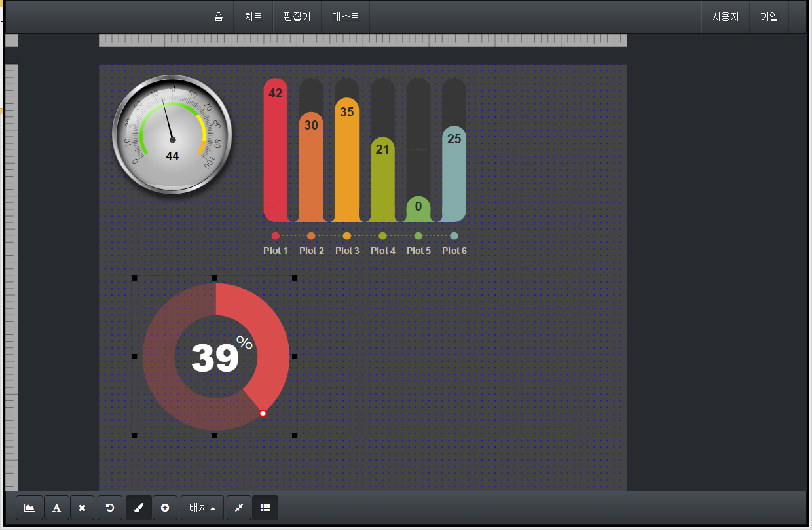Click the 가입 sign-up link

point(769,17)
